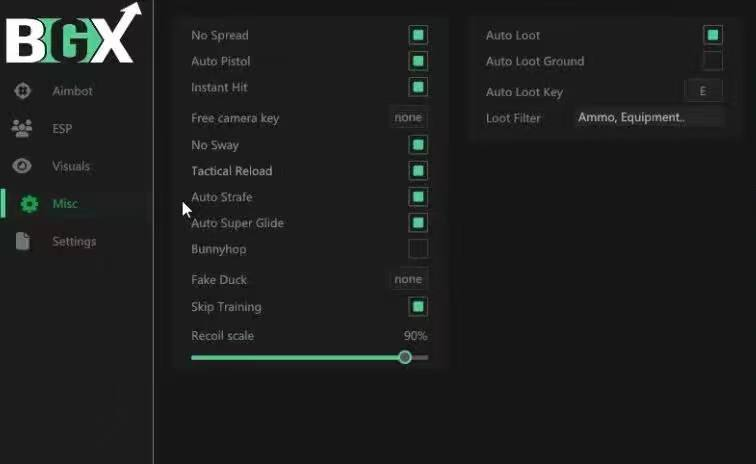756x464 pixels.
Task: Click the Free camera key bind button
Action: tap(408, 118)
